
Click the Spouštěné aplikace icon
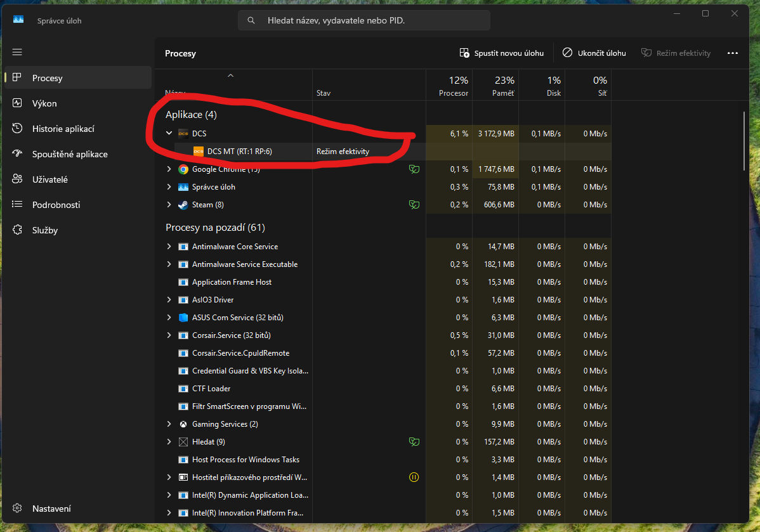coord(17,153)
